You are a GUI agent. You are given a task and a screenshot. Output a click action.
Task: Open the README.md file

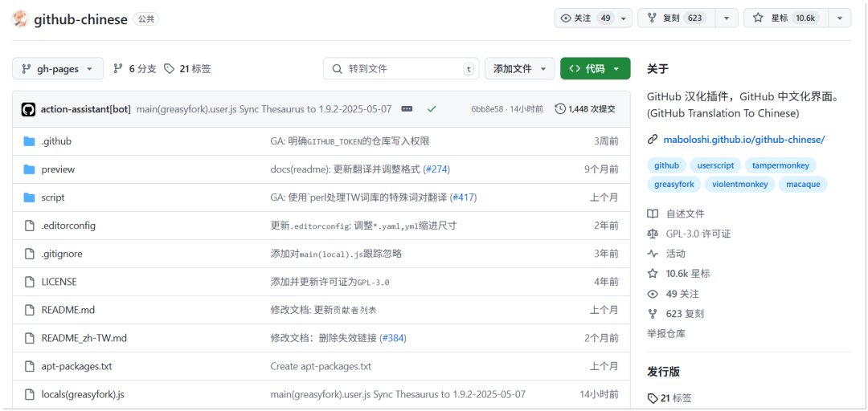[68, 310]
